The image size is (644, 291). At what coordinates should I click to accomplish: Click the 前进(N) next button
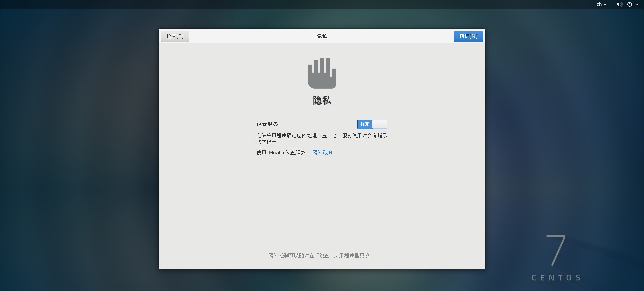pos(468,36)
